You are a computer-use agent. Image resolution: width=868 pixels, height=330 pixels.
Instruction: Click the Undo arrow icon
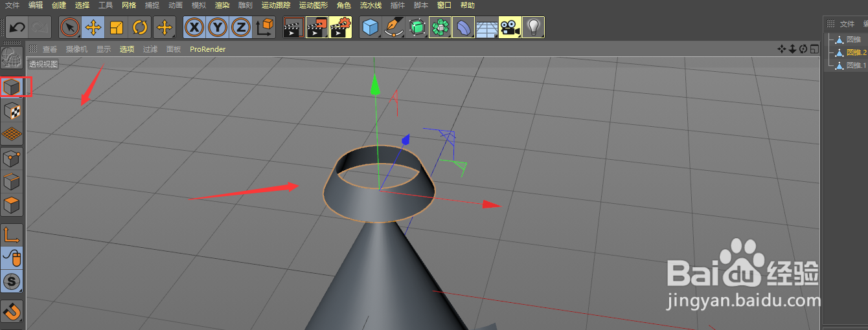(x=17, y=27)
